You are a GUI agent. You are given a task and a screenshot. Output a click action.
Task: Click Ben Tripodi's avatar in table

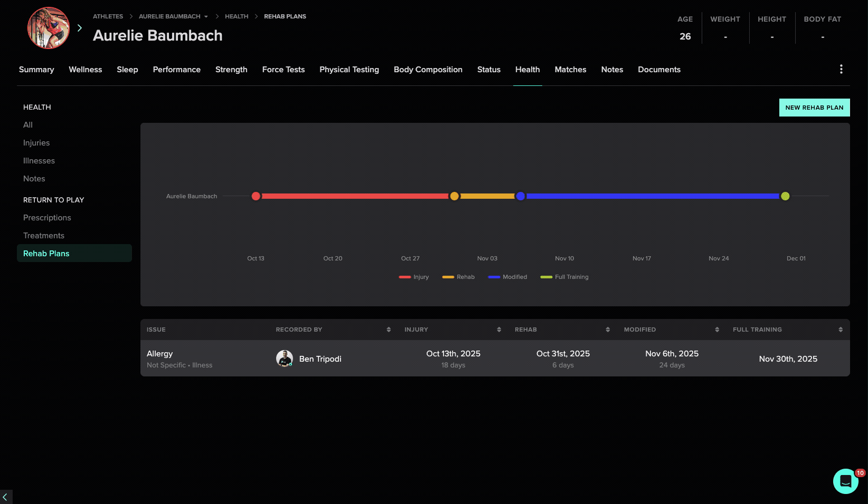(284, 358)
